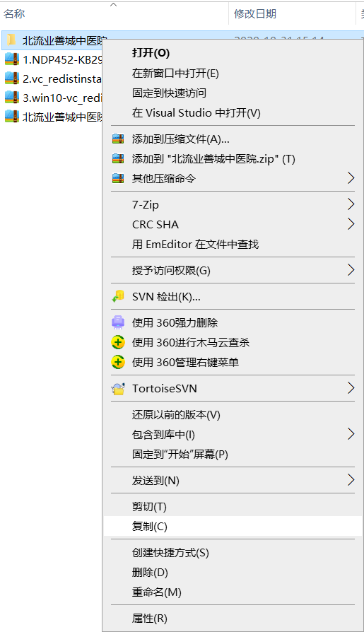Image resolution: width=364 pixels, height=632 pixels.
Task: Click the archive icon next to 其他压缩命令
Action: [118, 178]
